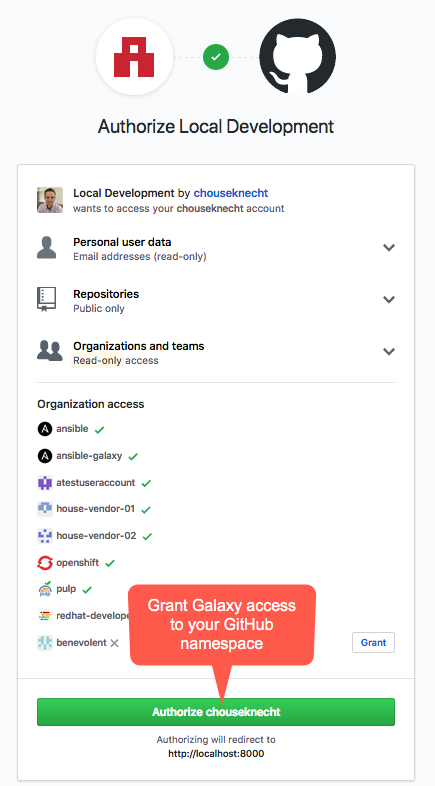Expand Organizations and teams details
The height and width of the screenshot is (786, 435).
(x=389, y=351)
